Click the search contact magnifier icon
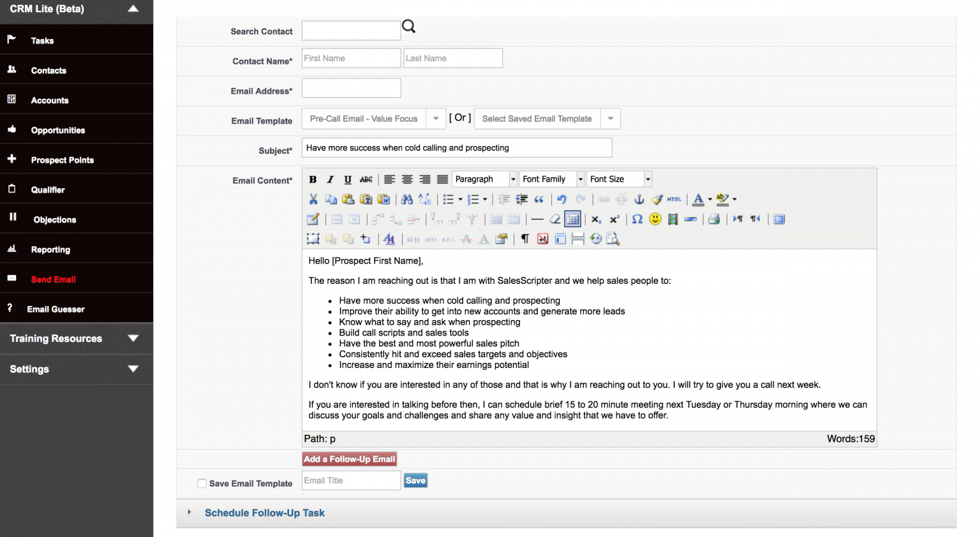The width and height of the screenshot is (980, 537). point(409,27)
